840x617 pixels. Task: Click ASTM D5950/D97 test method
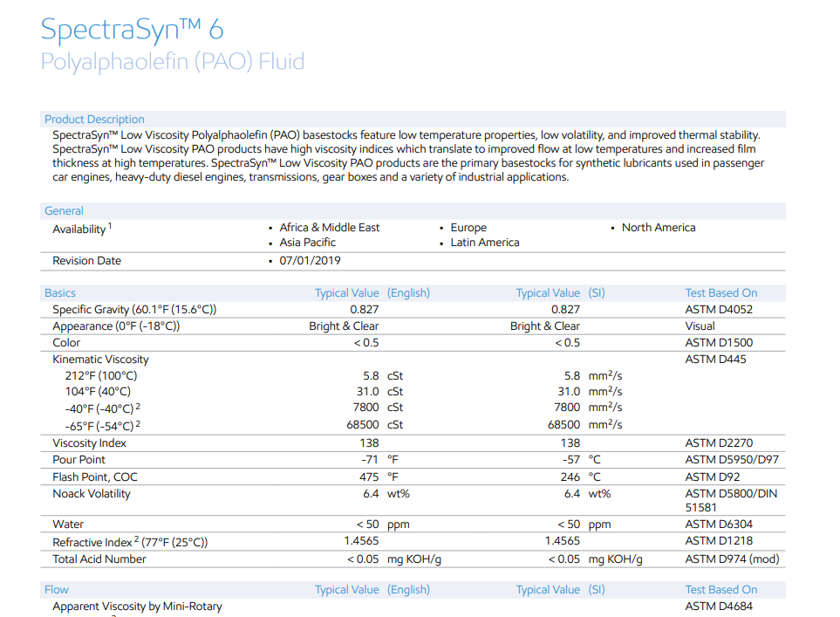click(x=732, y=459)
